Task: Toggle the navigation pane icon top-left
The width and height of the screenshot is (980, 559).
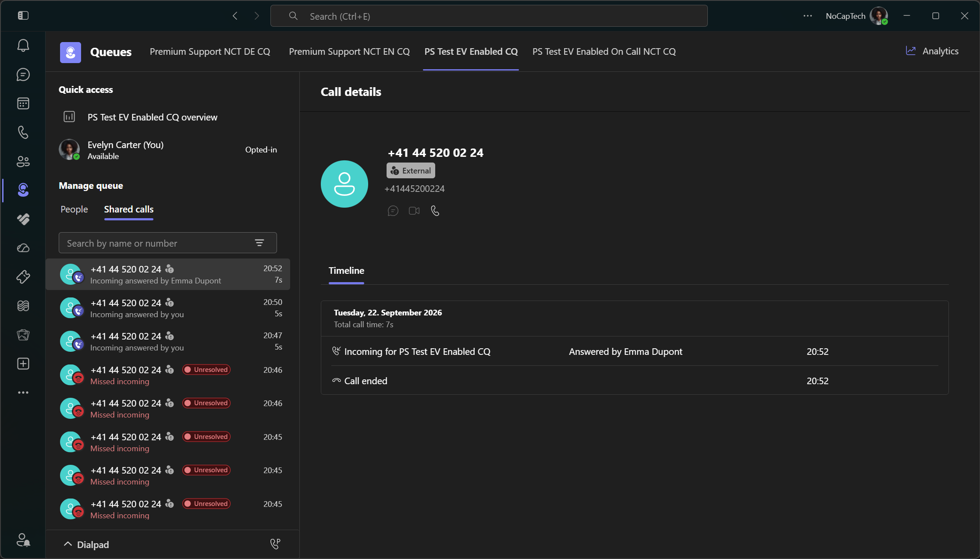Action: point(23,16)
